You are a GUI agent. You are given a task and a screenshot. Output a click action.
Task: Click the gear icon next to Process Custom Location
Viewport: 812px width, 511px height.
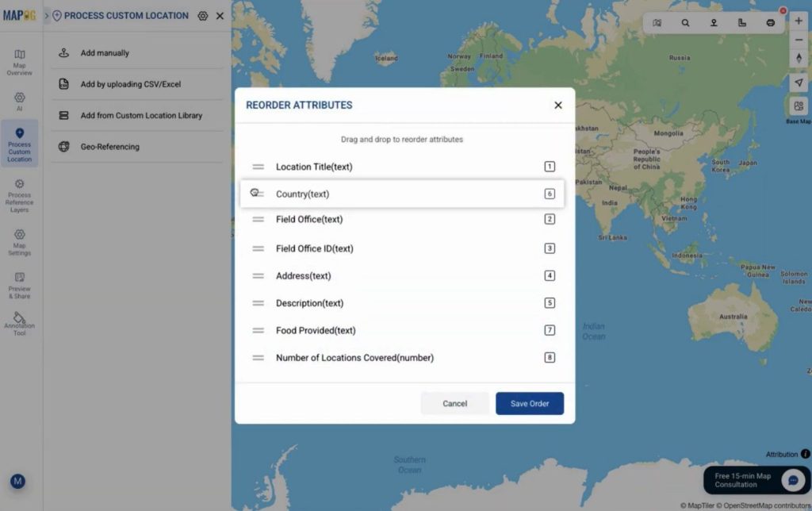pos(203,15)
